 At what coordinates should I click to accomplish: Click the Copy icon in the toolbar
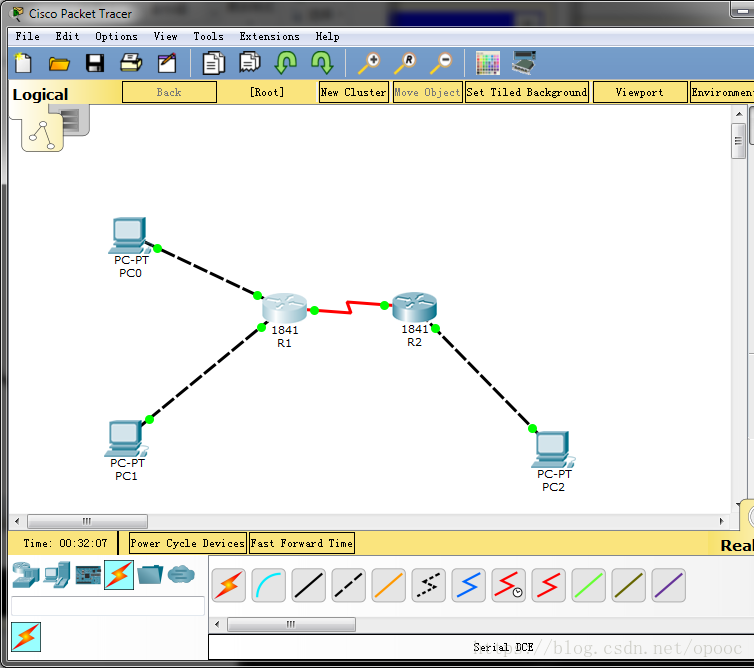coord(214,63)
